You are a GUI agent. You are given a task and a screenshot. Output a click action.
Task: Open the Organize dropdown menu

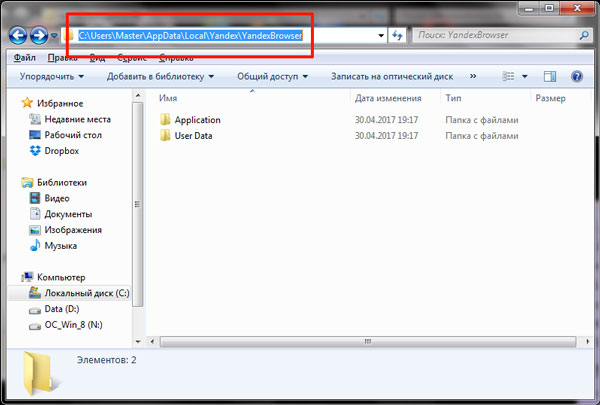pos(50,76)
